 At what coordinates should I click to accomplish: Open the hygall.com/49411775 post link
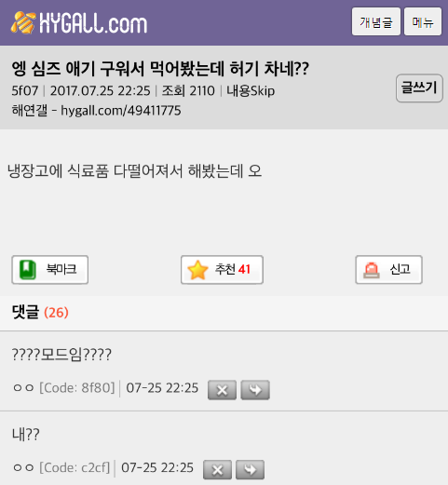(x=121, y=111)
